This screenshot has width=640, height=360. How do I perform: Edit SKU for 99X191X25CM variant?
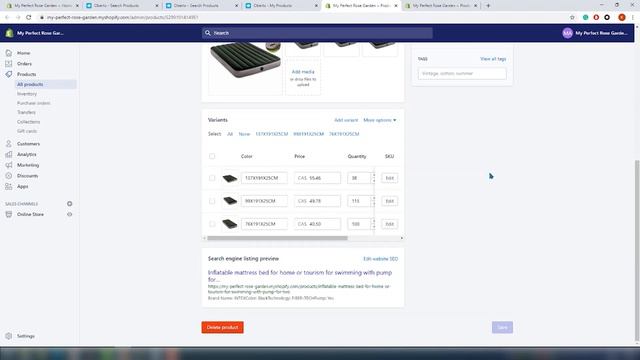389,201
